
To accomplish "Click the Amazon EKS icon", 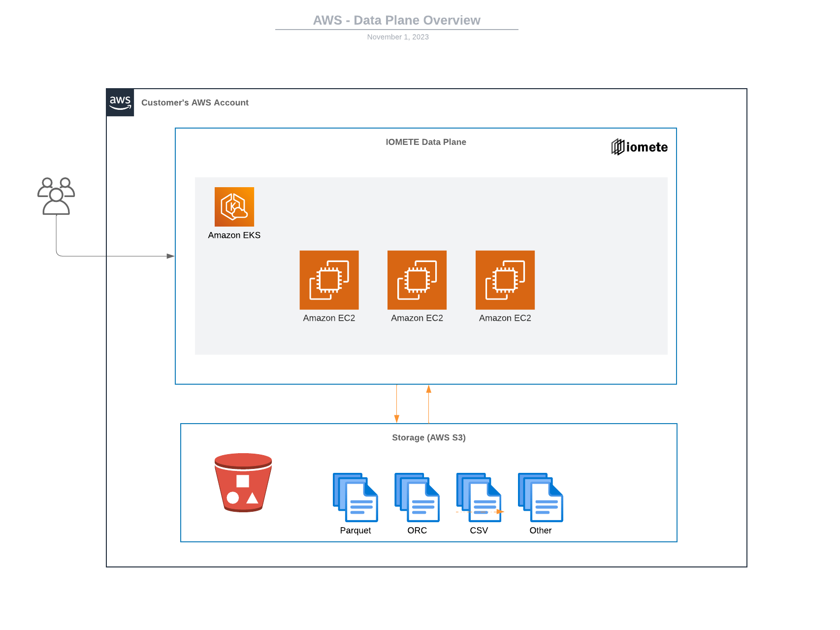I will (234, 207).
